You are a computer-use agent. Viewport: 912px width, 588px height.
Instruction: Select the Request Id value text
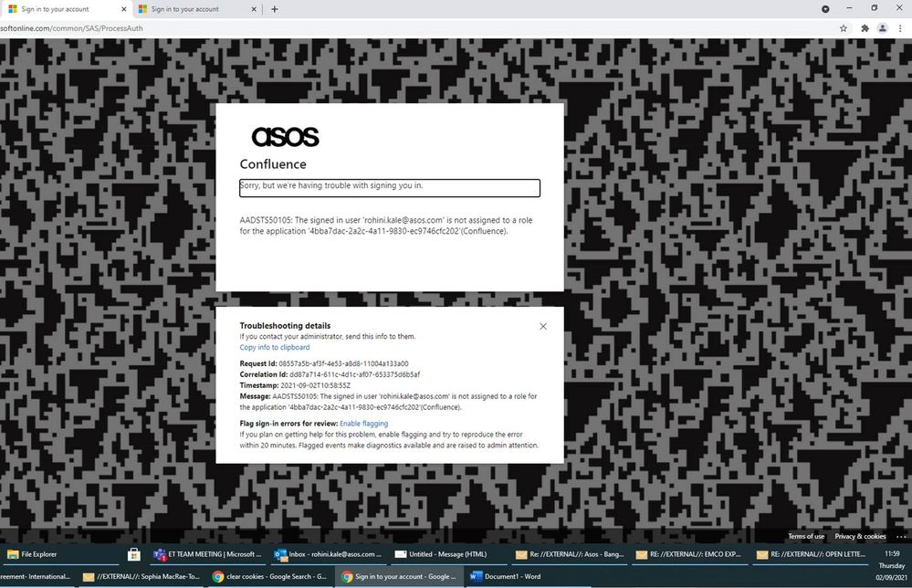(343, 363)
